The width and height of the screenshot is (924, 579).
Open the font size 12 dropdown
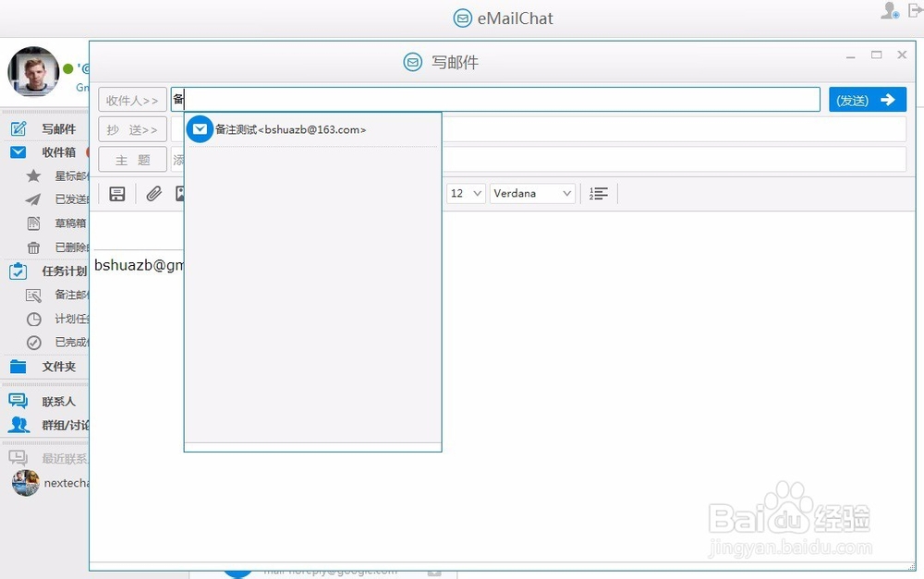pyautogui.click(x=466, y=193)
